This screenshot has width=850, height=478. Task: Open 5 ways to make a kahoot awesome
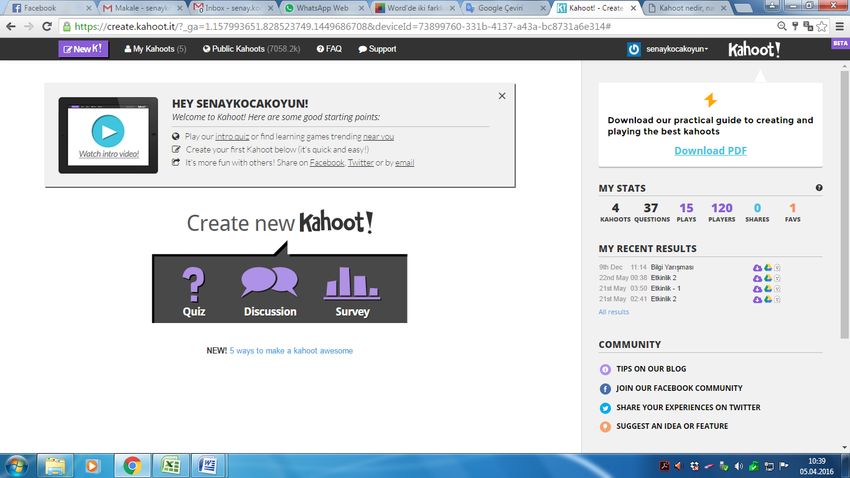click(x=291, y=351)
